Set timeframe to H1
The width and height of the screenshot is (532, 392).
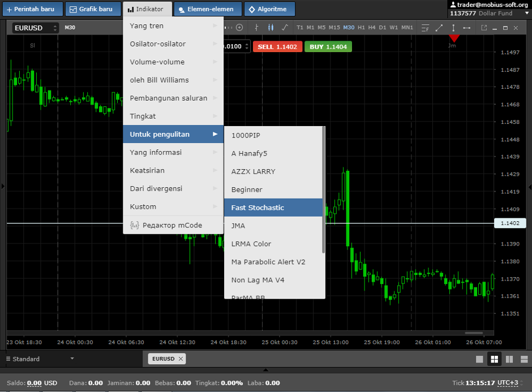click(361, 28)
